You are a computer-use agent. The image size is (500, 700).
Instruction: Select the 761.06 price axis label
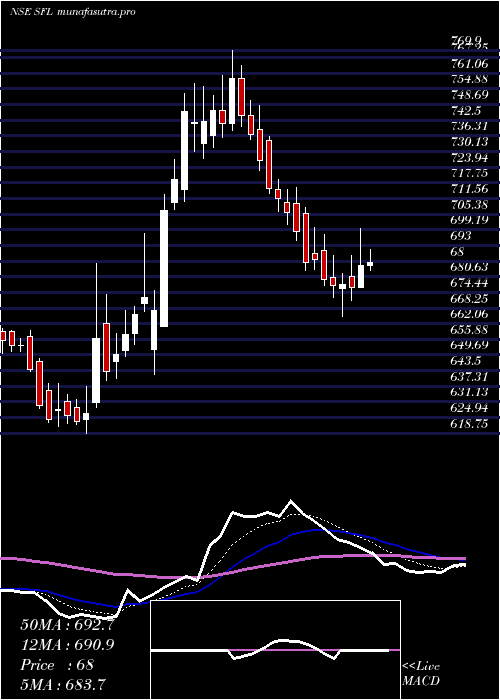coord(469,63)
